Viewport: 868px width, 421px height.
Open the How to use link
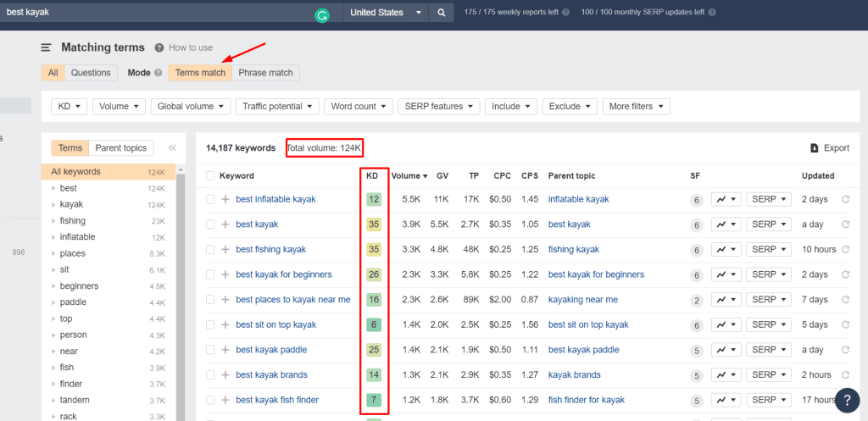pyautogui.click(x=191, y=47)
